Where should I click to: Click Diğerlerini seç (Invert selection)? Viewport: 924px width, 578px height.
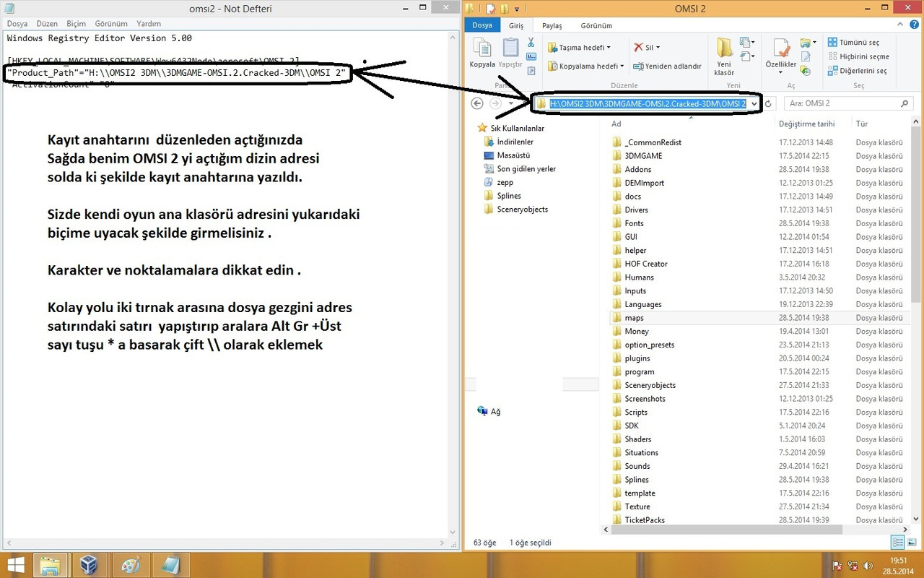pos(857,71)
